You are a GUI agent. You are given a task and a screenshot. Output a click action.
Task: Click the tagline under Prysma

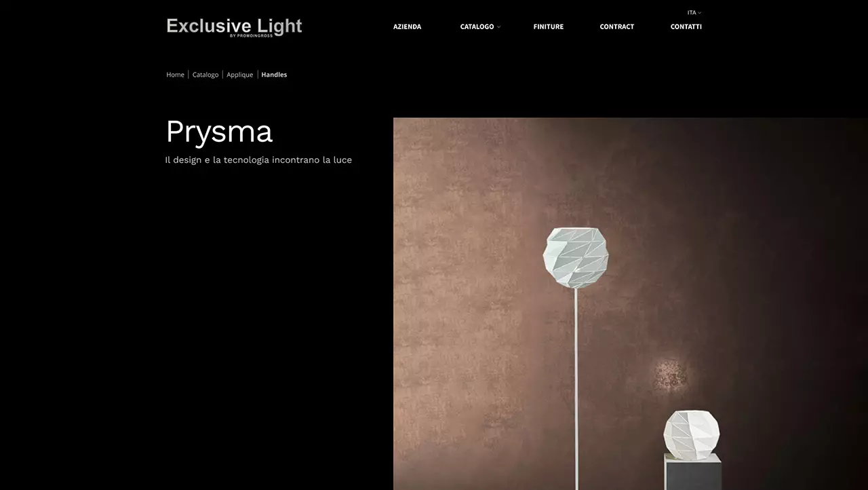click(x=258, y=160)
